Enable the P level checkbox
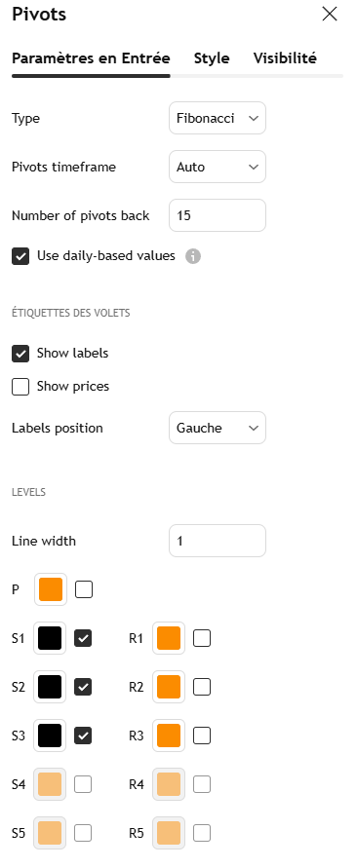The width and height of the screenshot is (357, 868). (x=84, y=589)
